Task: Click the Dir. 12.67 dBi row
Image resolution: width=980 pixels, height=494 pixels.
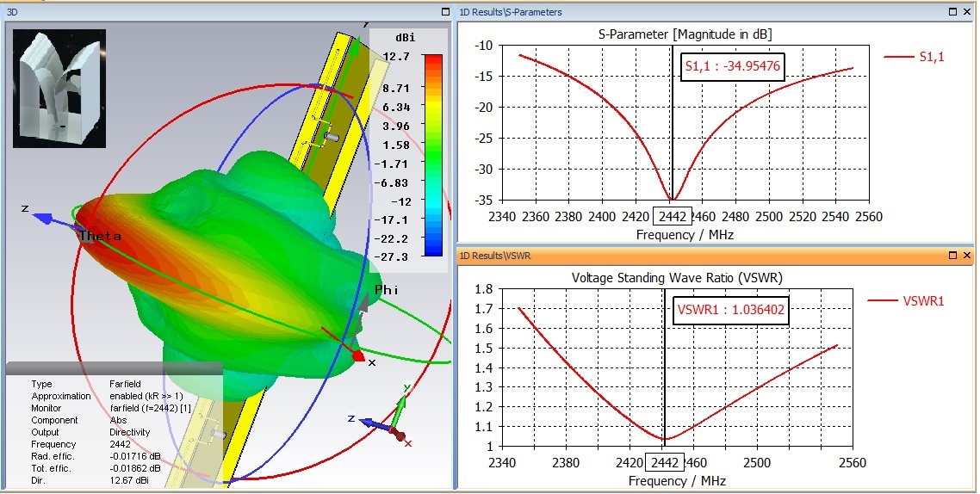Action: pos(90,481)
